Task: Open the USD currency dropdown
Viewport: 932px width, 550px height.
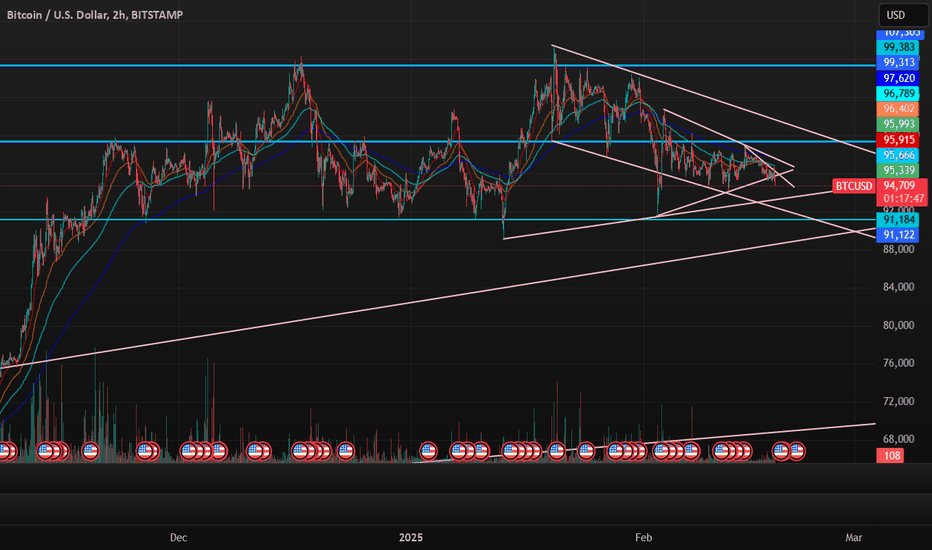Action: click(x=903, y=15)
